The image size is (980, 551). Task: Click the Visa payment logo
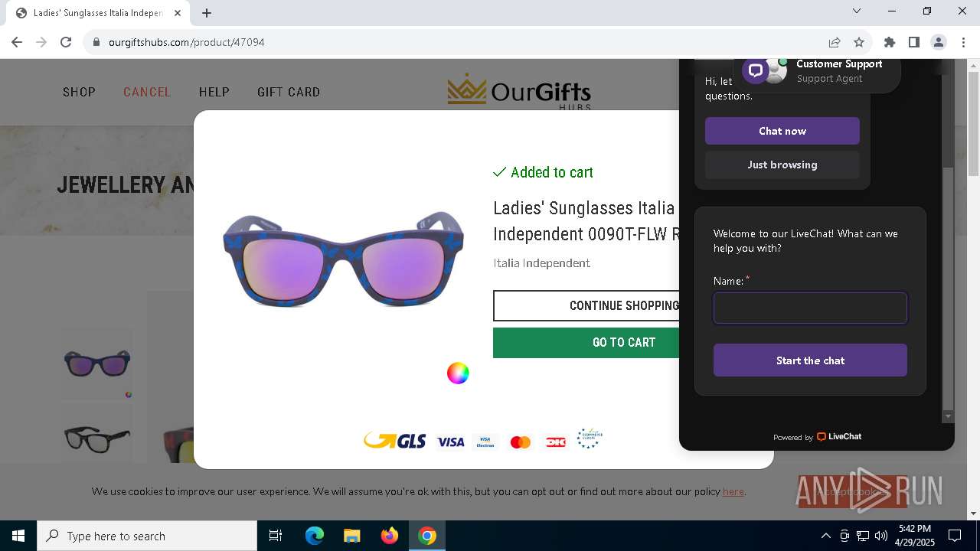click(x=450, y=442)
